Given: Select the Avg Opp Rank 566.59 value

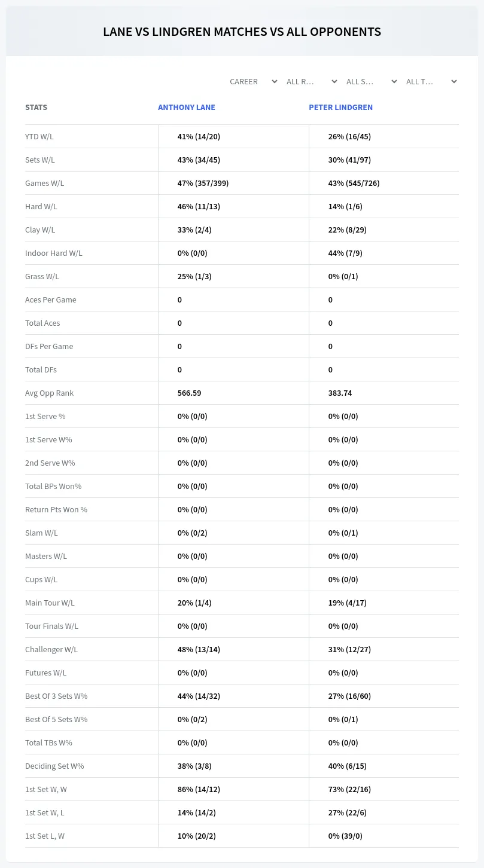Looking at the screenshot, I should (x=190, y=393).
